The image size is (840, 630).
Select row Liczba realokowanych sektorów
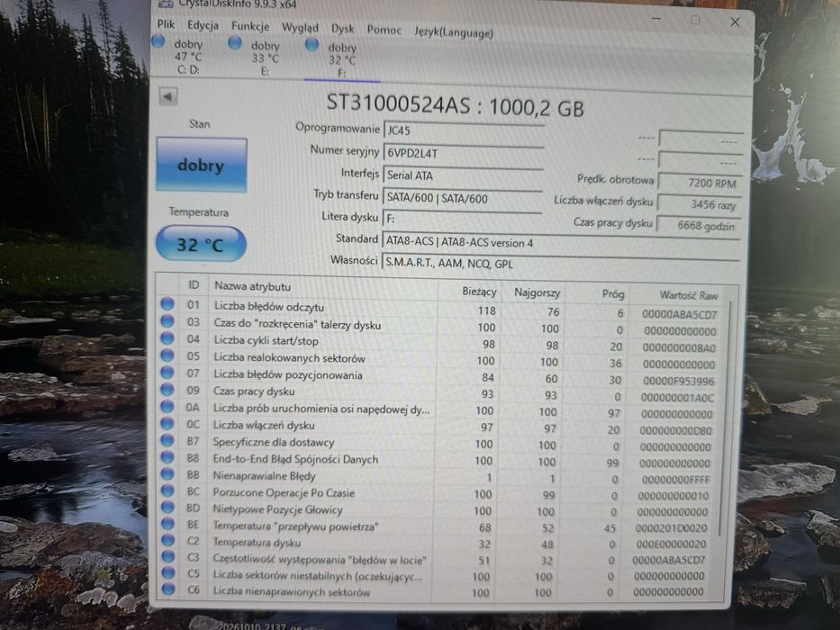(440, 360)
